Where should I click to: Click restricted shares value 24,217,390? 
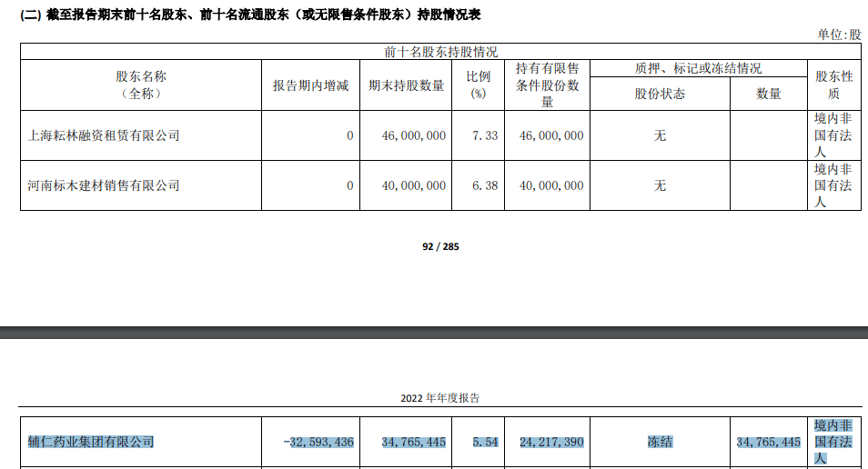551,442
